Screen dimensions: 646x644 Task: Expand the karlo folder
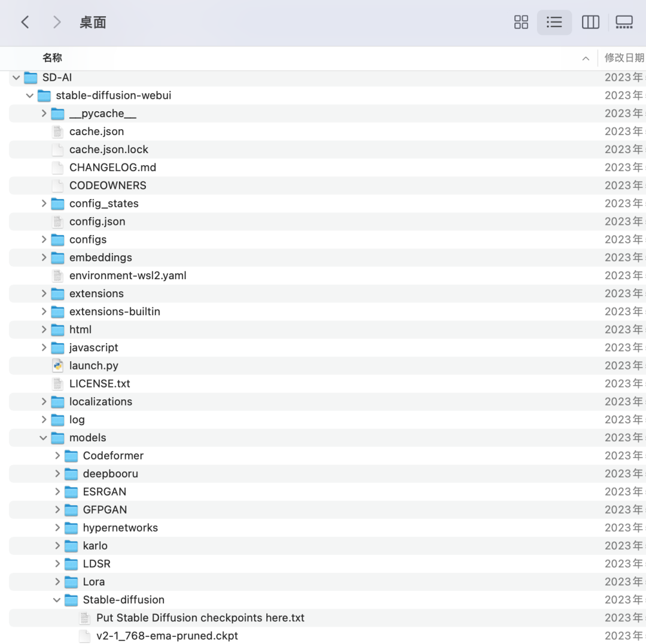57,546
